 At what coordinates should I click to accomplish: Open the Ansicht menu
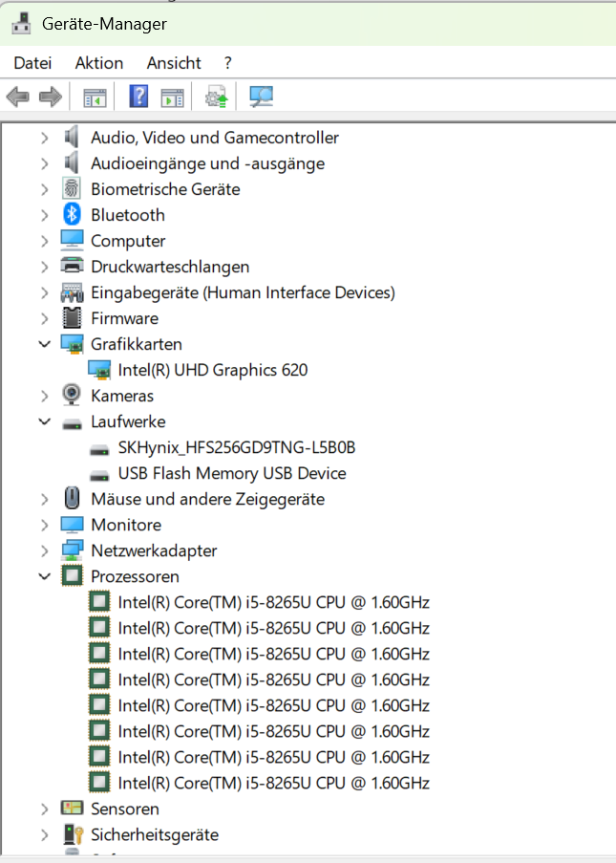pyautogui.click(x=174, y=63)
